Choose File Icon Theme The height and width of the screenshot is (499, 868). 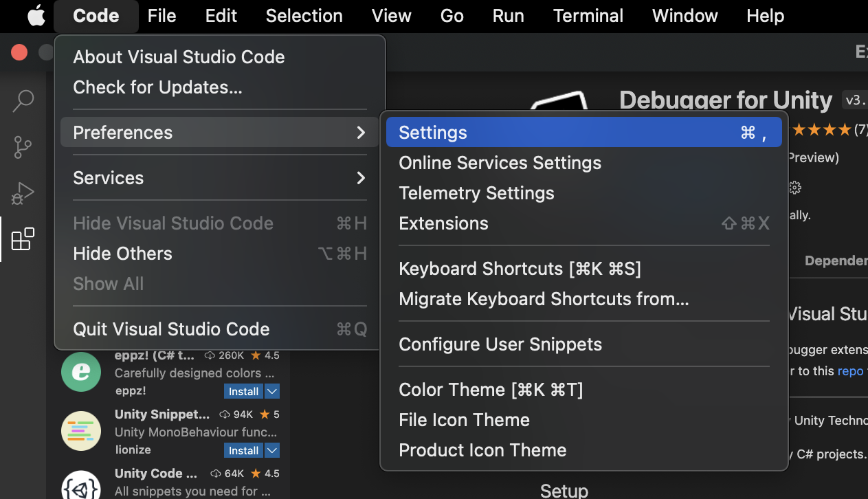point(584,419)
